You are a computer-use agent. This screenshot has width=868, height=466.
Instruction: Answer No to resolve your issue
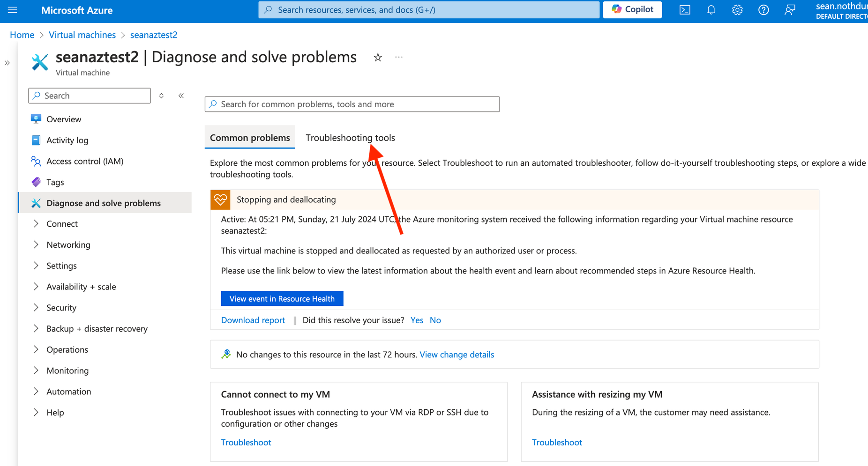coord(435,320)
